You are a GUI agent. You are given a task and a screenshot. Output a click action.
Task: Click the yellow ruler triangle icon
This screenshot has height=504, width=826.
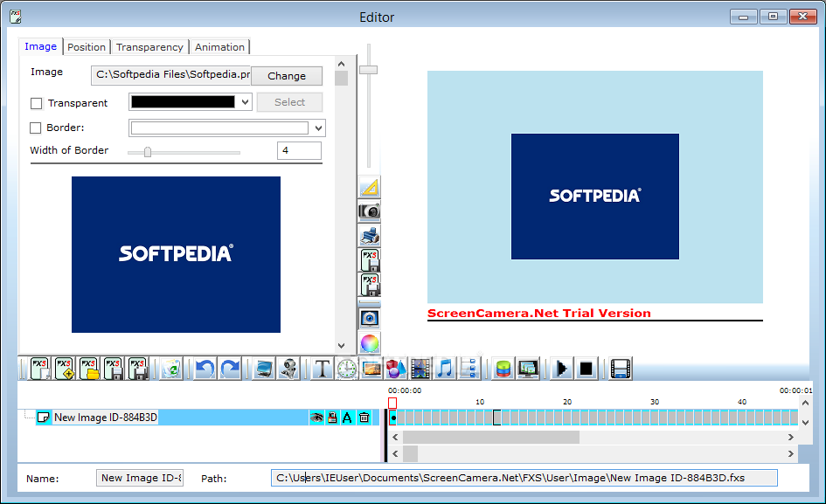(x=370, y=187)
